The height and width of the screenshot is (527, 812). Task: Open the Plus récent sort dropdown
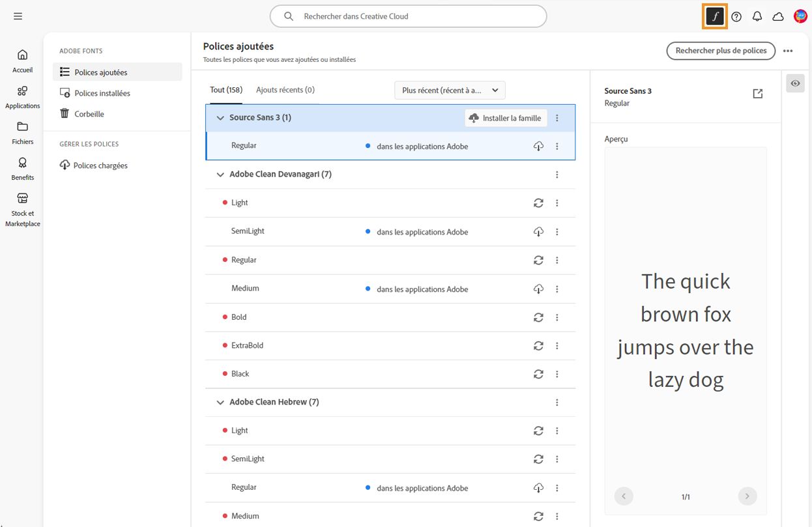(x=450, y=91)
